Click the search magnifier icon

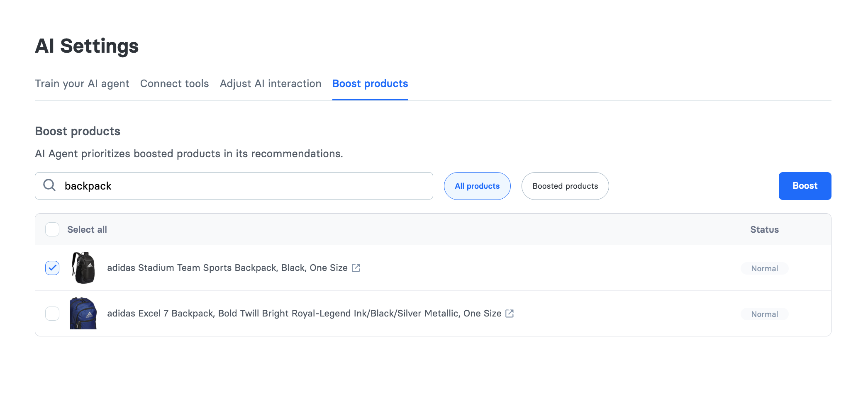(x=49, y=185)
